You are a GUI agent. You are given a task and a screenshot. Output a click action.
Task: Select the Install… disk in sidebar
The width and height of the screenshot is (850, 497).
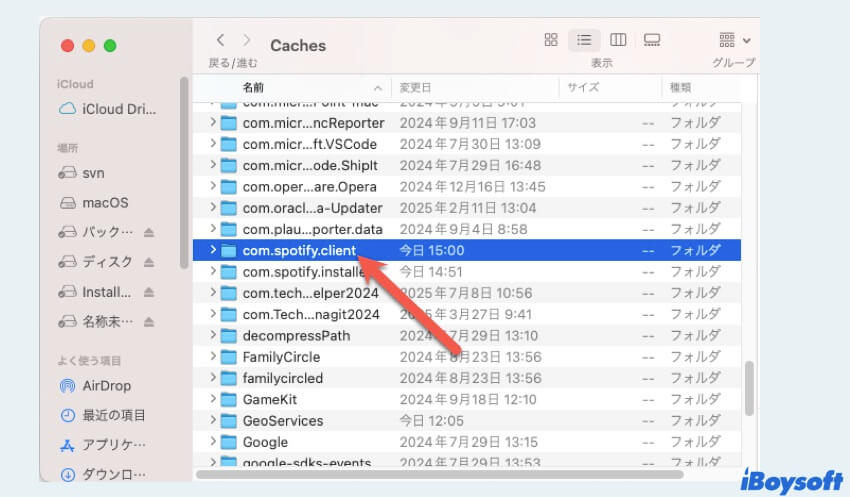point(95,292)
